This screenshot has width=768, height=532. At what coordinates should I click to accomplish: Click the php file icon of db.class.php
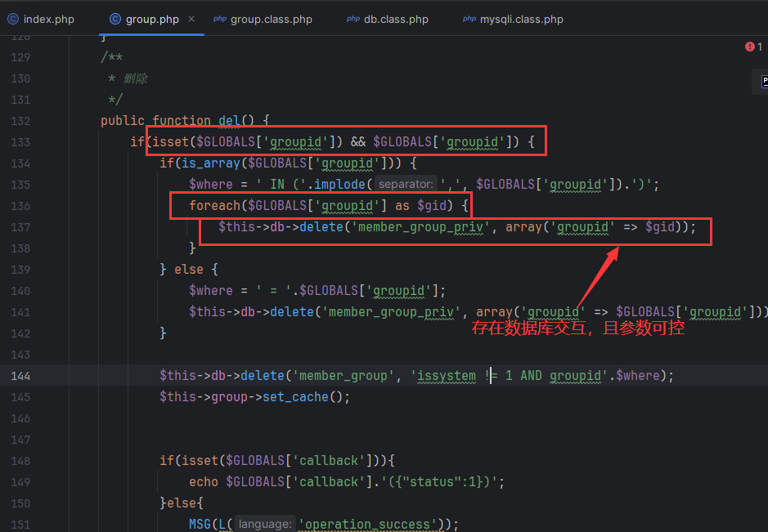coord(353,19)
